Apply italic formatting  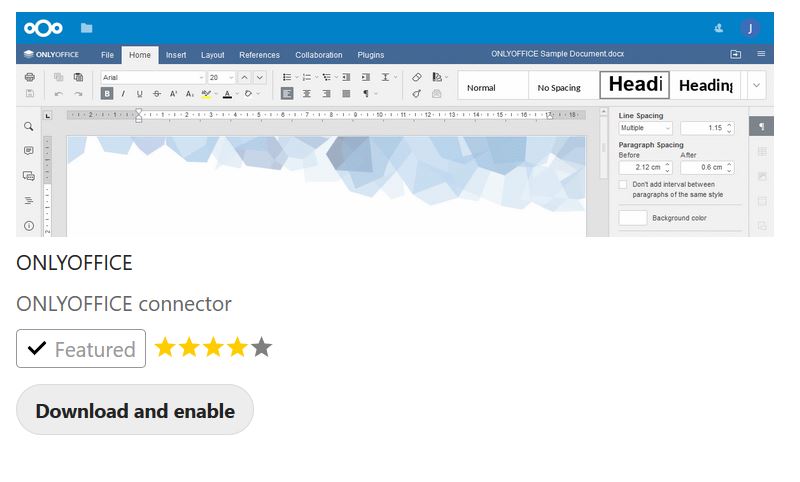[x=123, y=94]
